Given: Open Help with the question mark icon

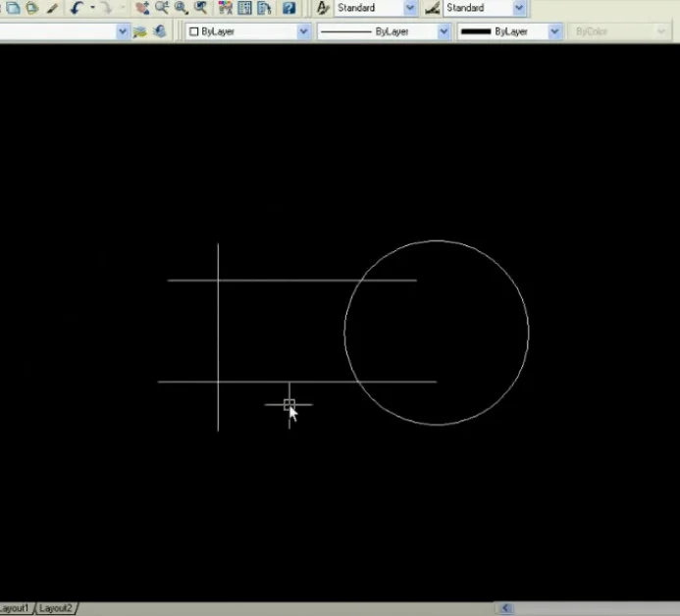Looking at the screenshot, I should [x=288, y=8].
